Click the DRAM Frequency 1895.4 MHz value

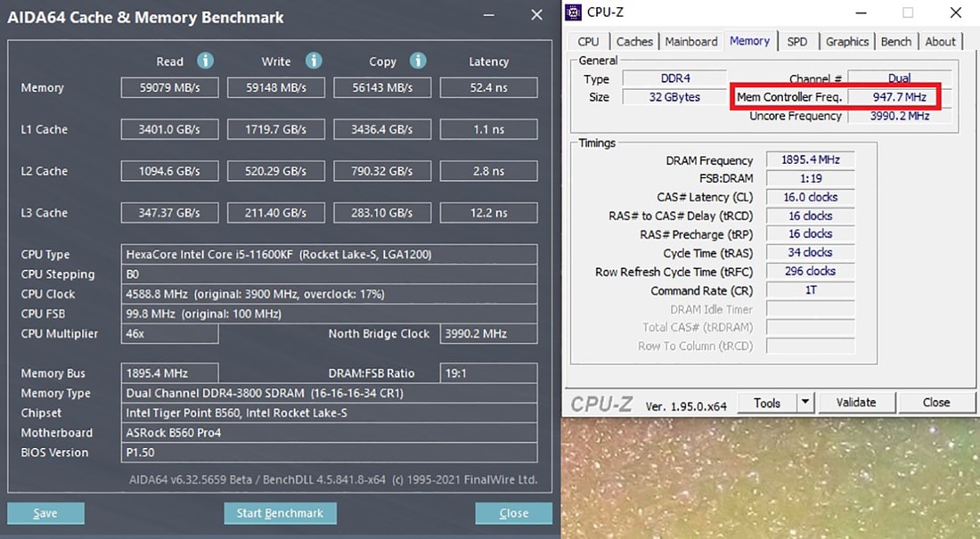click(810, 160)
